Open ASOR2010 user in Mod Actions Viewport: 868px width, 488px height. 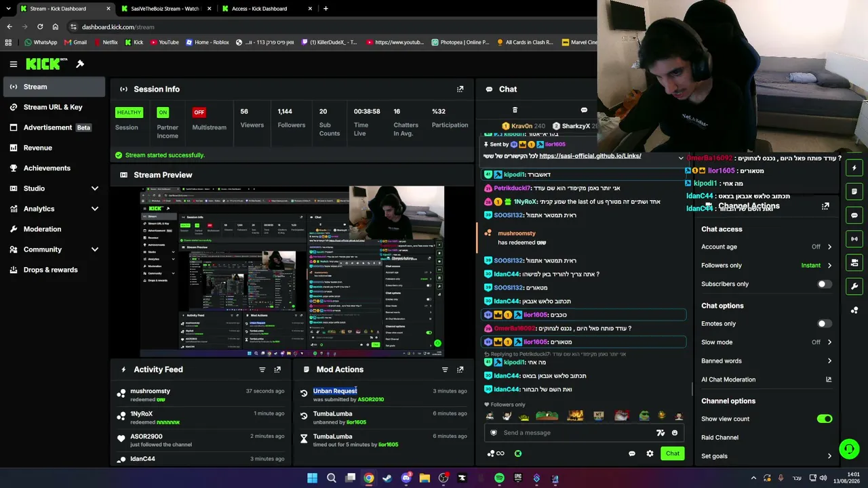pos(371,400)
